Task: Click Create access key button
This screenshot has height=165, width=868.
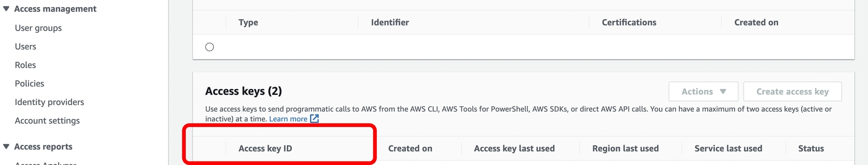Action: [792, 92]
